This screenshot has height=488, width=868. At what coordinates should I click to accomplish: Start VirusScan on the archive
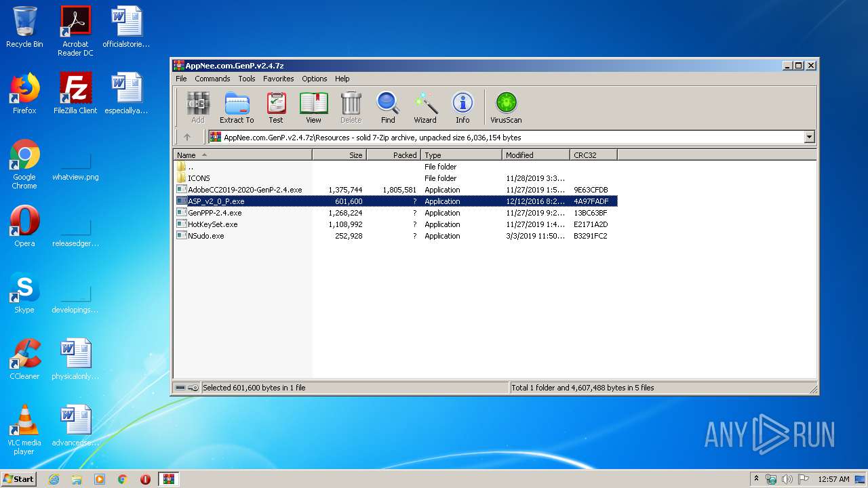(506, 108)
